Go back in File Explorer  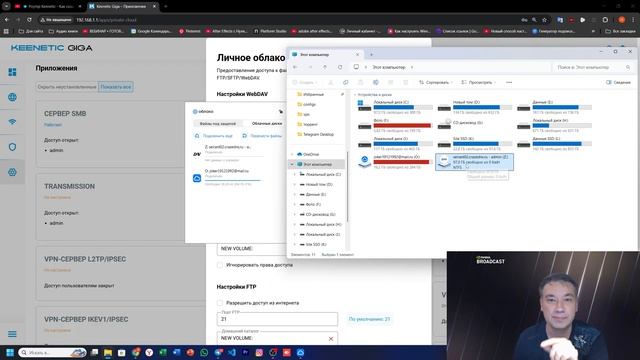pos(296,67)
